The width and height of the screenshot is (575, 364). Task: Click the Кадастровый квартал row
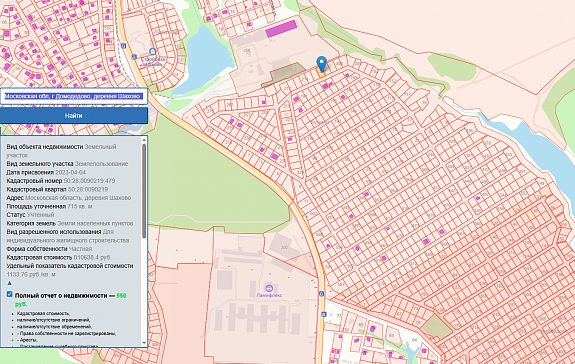[57, 190]
